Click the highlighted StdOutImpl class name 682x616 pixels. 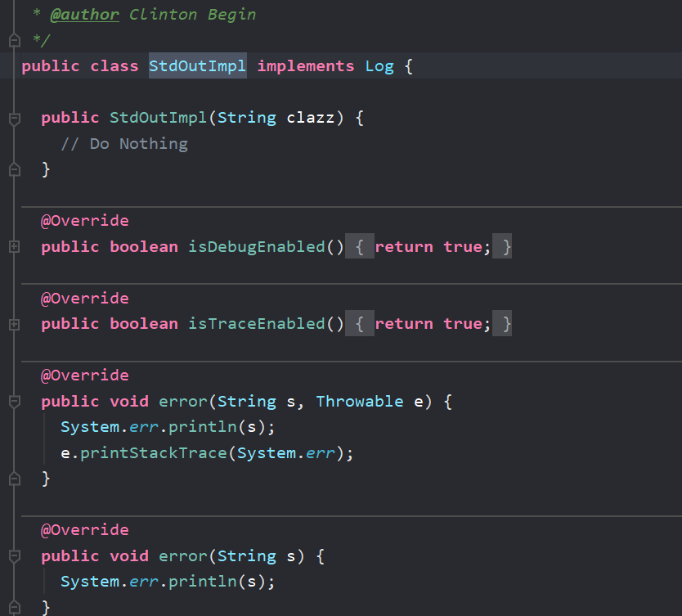tap(197, 65)
